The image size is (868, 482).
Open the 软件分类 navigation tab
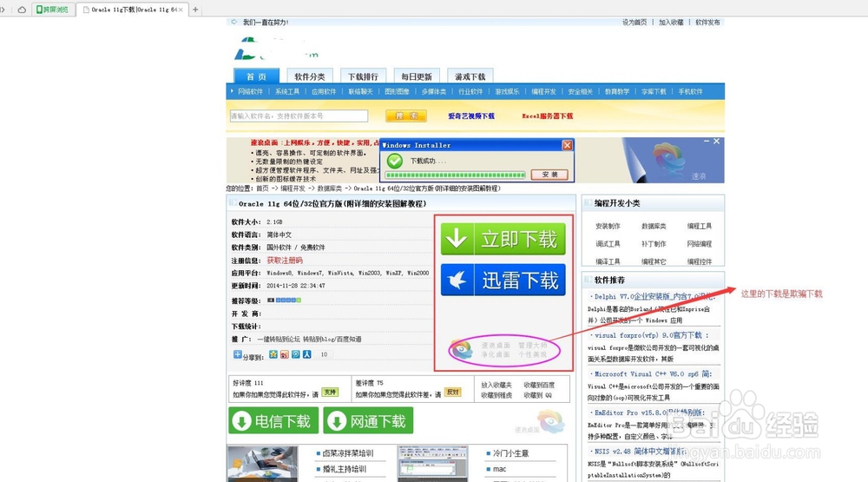pyautogui.click(x=310, y=76)
